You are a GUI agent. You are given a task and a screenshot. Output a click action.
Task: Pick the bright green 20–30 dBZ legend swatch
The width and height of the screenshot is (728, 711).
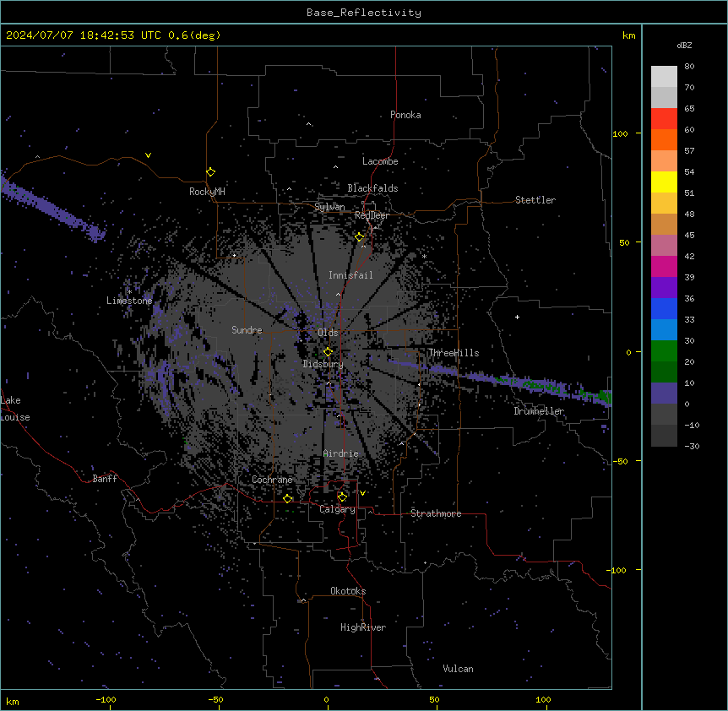[664, 351]
